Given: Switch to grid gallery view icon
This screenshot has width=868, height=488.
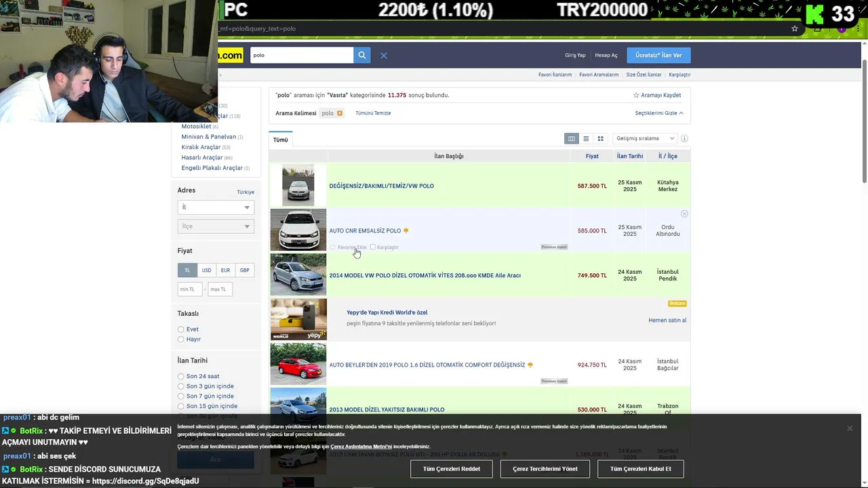Looking at the screenshot, I should [x=600, y=138].
